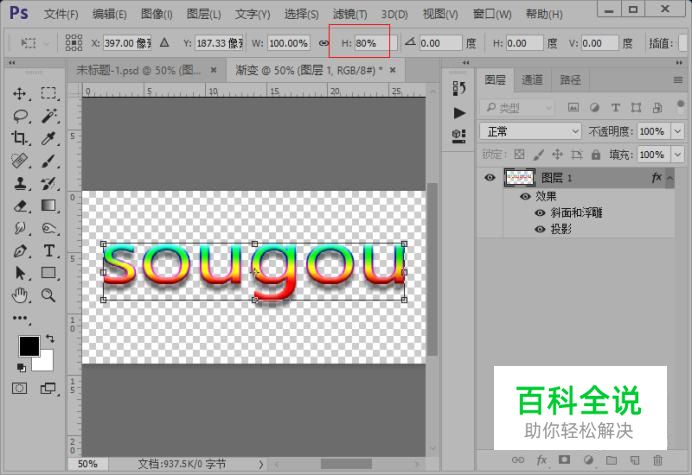Select the Move tool
This screenshot has height=475, width=692.
(19, 94)
